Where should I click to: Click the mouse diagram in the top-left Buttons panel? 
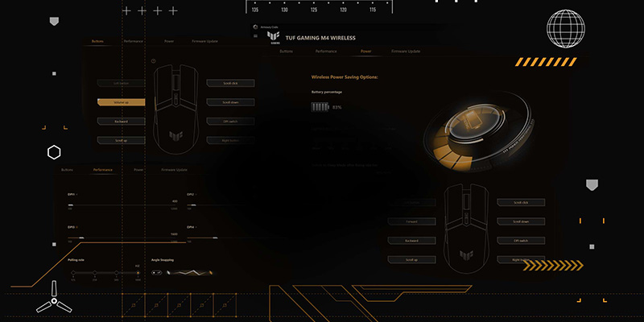[x=175, y=109]
